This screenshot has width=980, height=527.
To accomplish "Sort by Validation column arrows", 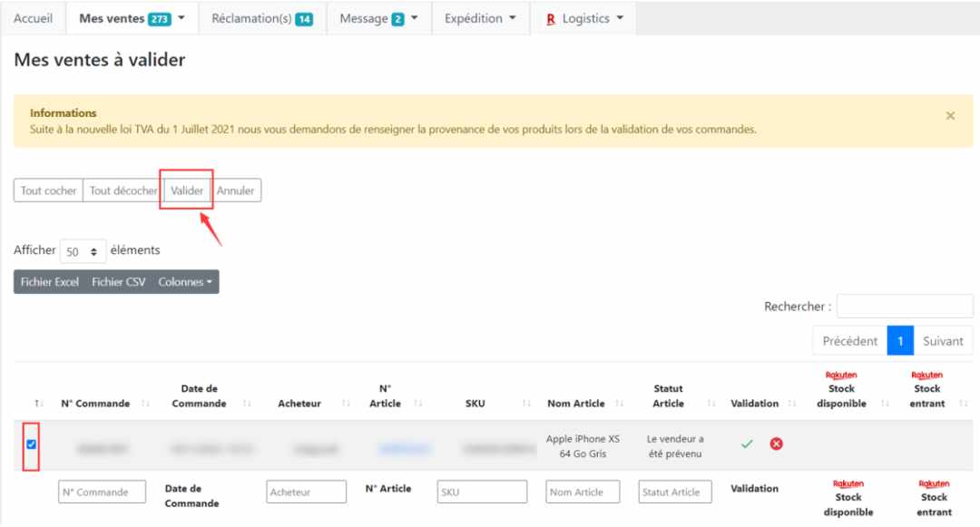I will [792, 404].
